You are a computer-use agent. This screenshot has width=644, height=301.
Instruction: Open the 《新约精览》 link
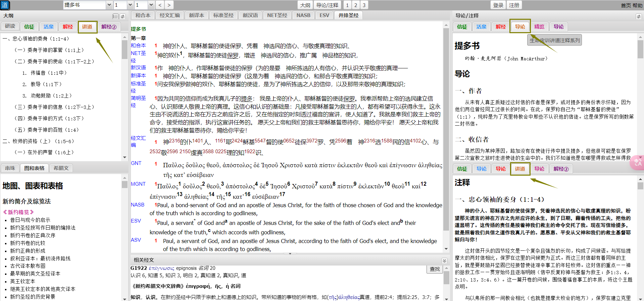(18, 212)
